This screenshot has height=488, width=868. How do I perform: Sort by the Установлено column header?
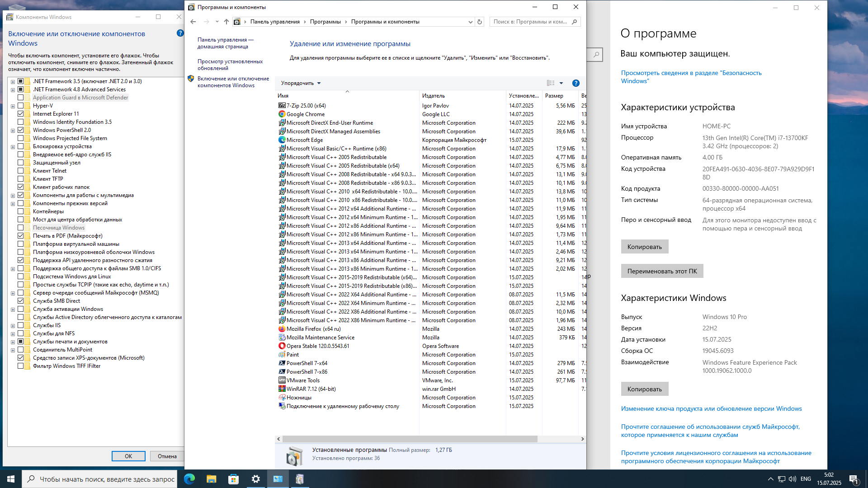[524, 96]
